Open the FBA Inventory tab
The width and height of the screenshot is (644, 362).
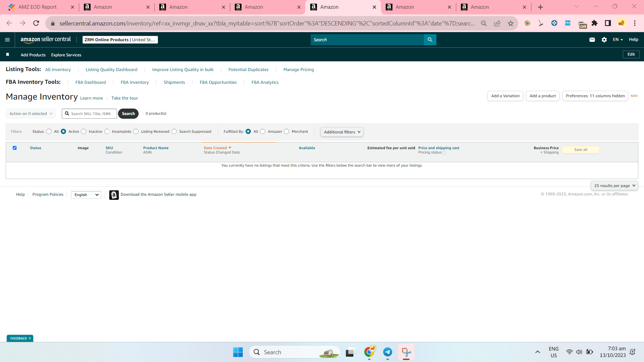click(135, 82)
